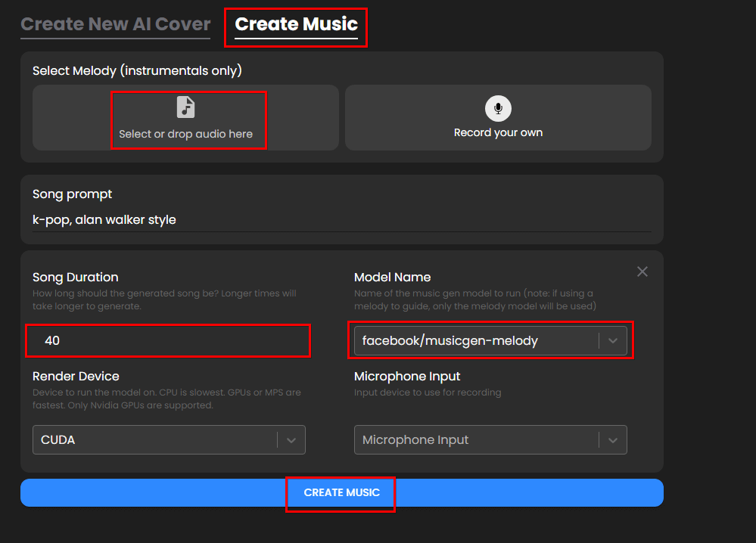Click the 'Select or drop audio here' text
The width and height of the screenshot is (756, 543).
pyautogui.click(x=185, y=134)
